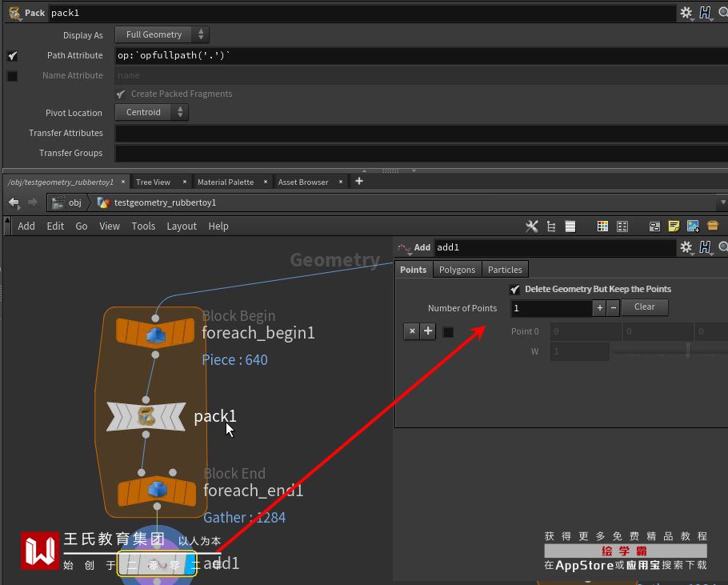728x585 pixels.
Task: Click the Pack node type icon in the parameter header
Action: (15, 13)
